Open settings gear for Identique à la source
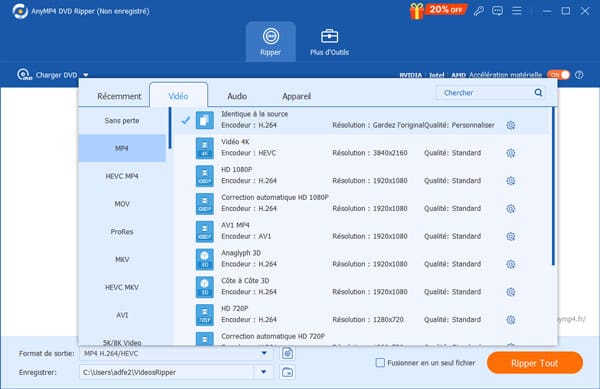 click(510, 125)
